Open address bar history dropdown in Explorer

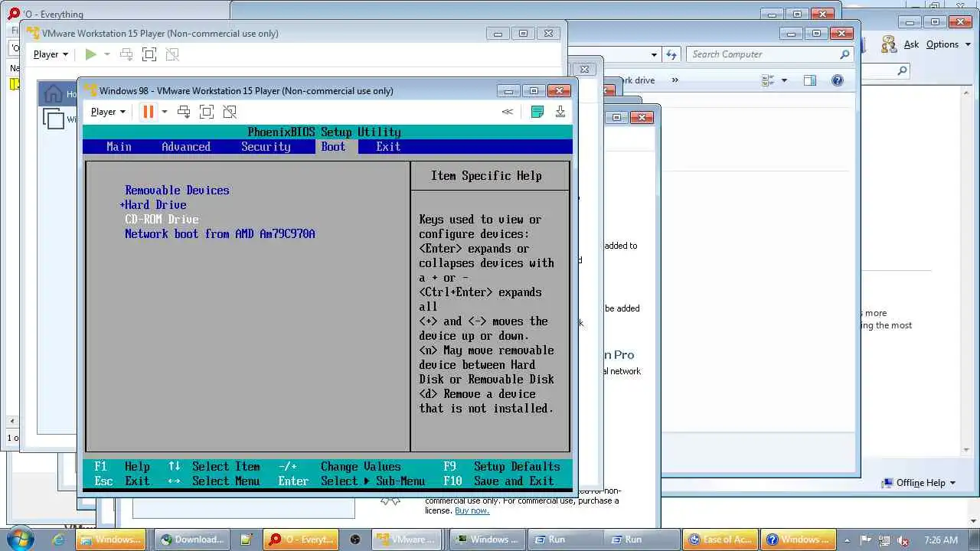coord(654,54)
